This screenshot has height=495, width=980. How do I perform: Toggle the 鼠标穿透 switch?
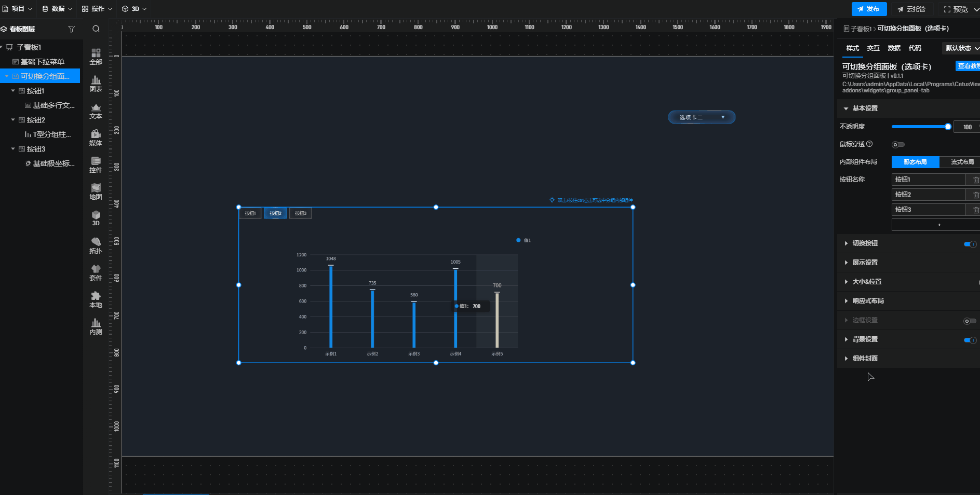pos(898,145)
